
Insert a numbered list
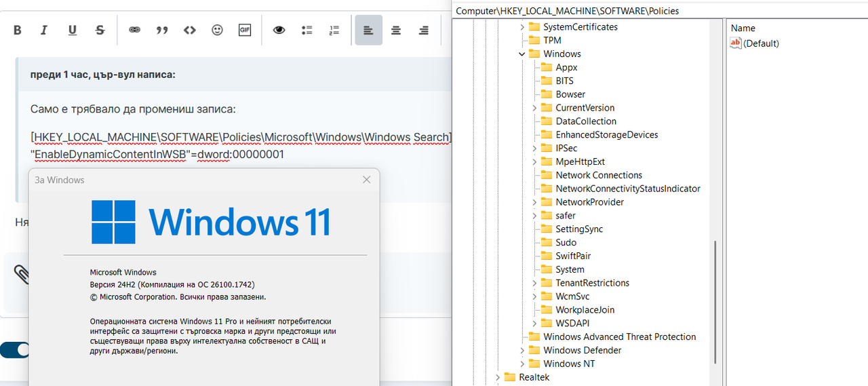334,31
